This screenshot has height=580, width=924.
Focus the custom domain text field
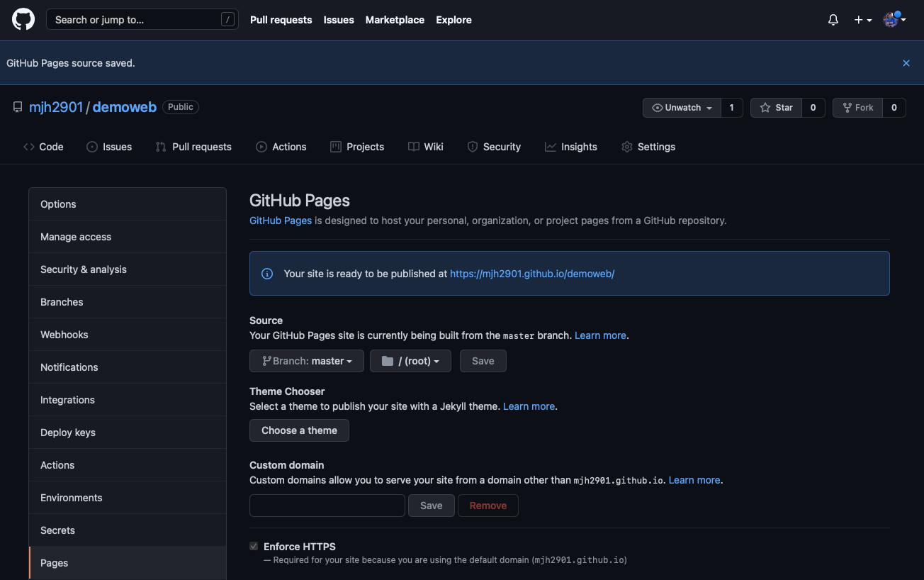click(x=327, y=506)
